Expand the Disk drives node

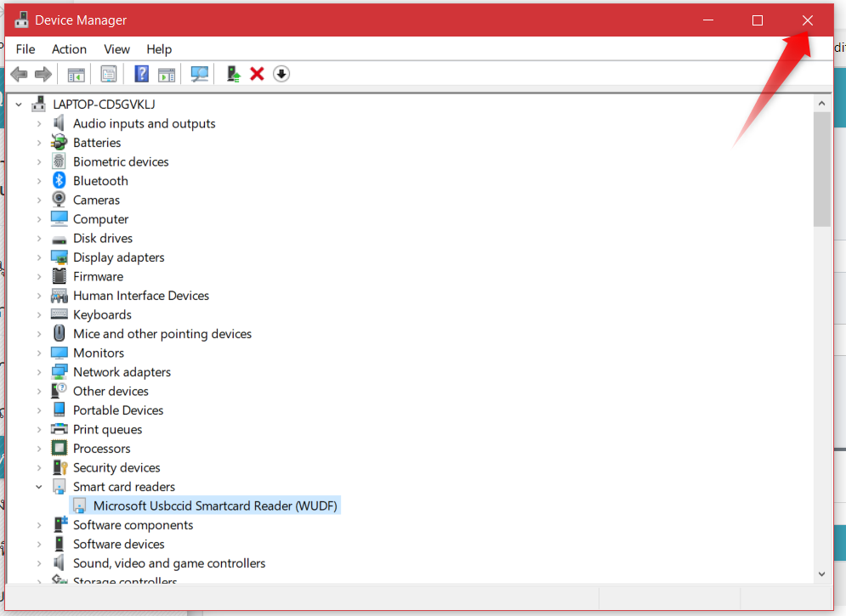pyautogui.click(x=39, y=238)
